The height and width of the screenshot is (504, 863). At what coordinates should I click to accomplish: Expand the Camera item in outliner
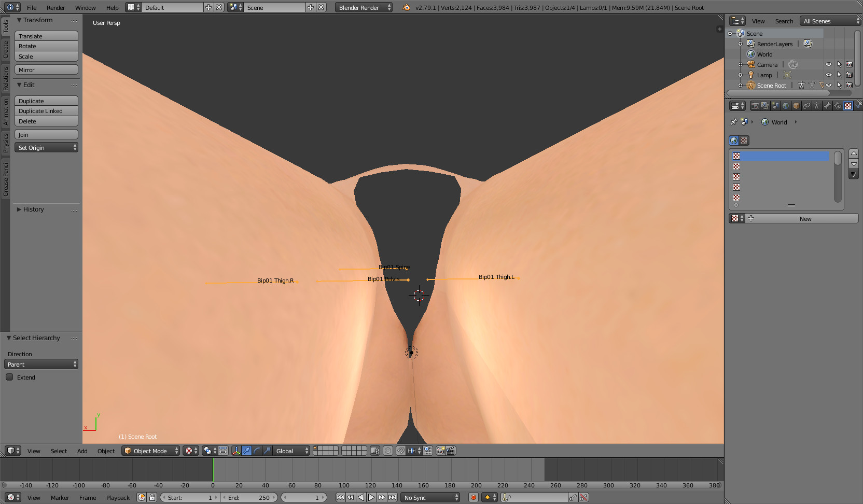click(741, 65)
